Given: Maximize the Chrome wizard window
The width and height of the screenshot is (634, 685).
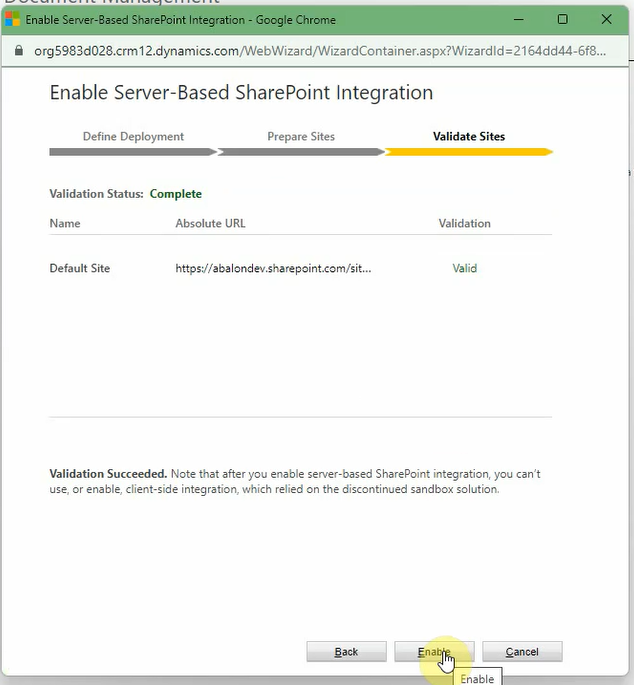Looking at the screenshot, I should click(x=563, y=19).
